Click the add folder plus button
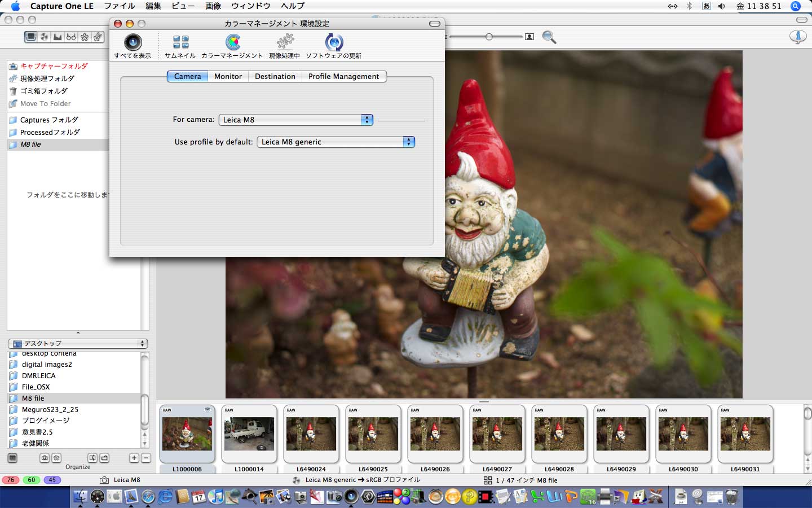812x508 pixels. coord(134,458)
